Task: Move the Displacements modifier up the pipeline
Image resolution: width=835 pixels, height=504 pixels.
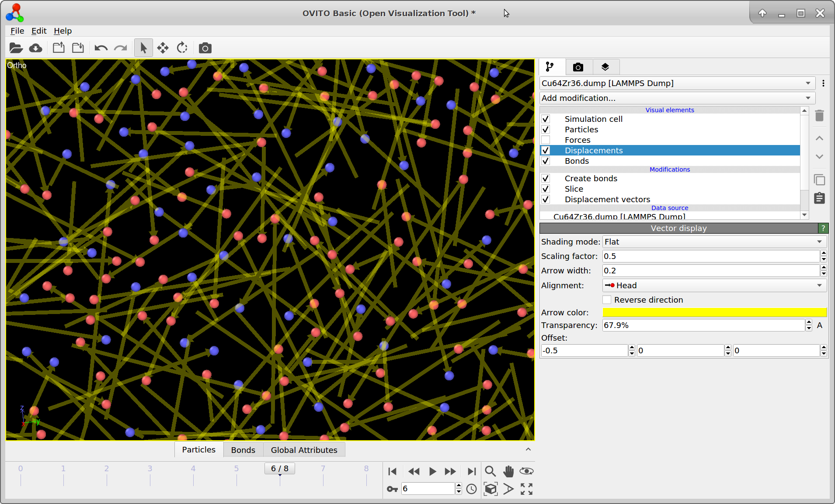Action: (x=819, y=138)
